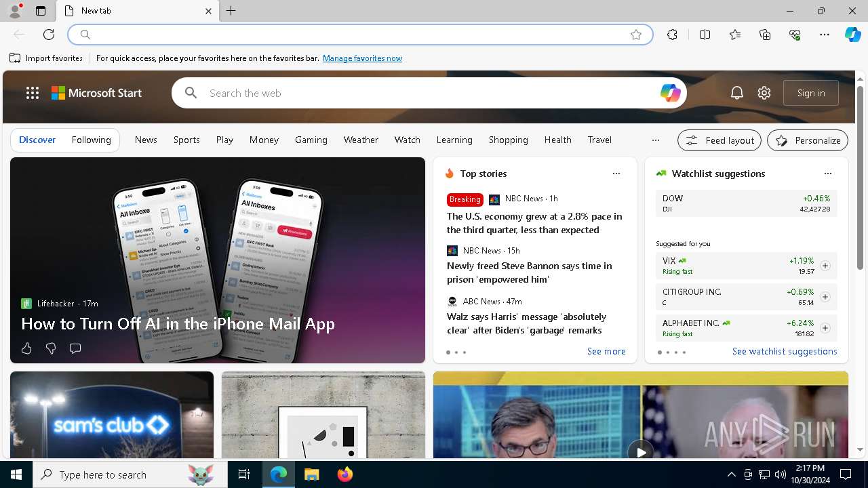Open the browser profile icon
The height and width of the screenshot is (488, 868).
(14, 11)
